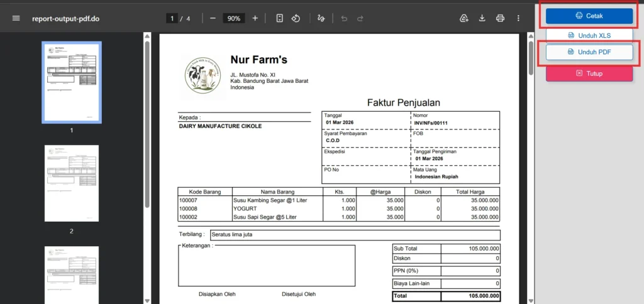This screenshot has height=304, width=644.
Task: Click item code 100002
Action: pos(187,217)
